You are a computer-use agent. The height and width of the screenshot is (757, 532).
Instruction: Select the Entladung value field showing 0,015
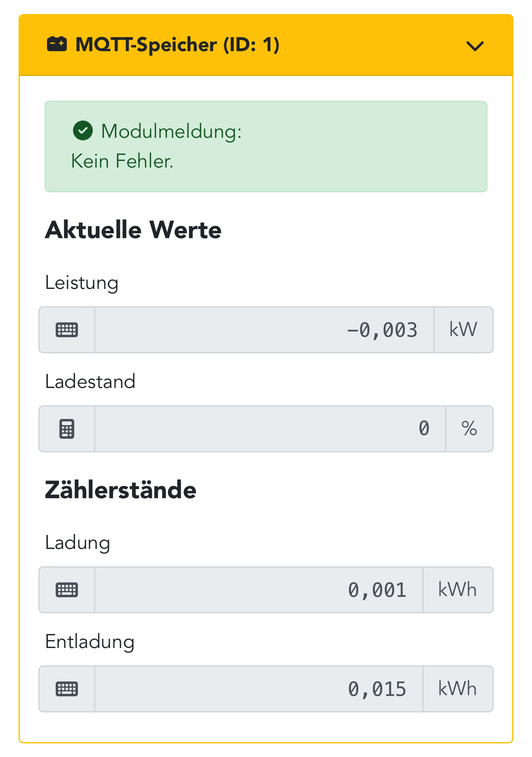pyautogui.click(x=259, y=689)
